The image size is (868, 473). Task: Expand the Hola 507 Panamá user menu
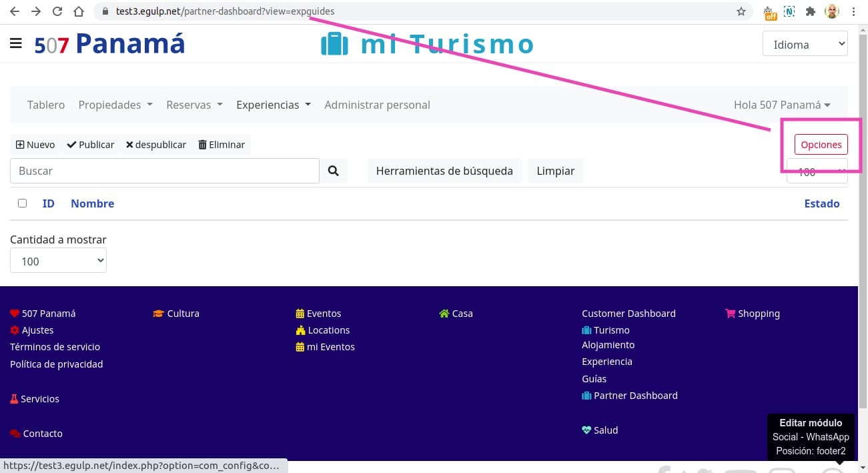click(x=782, y=105)
